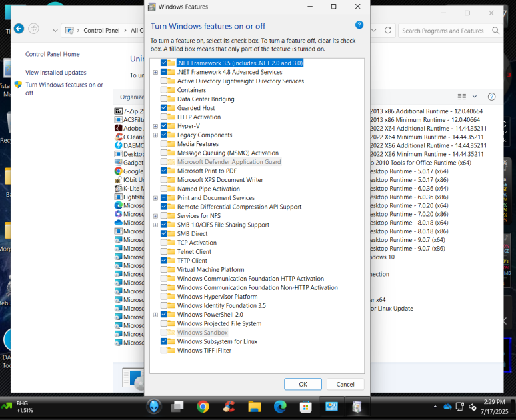
Task: Select Windows Projected File System text
Action: (x=219, y=323)
